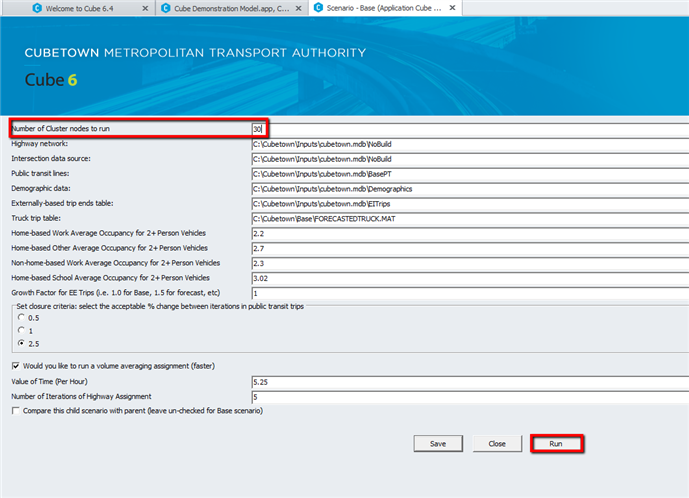Image resolution: width=689 pixels, height=498 pixels.
Task: Click the Highway network path field
Action: point(470,144)
